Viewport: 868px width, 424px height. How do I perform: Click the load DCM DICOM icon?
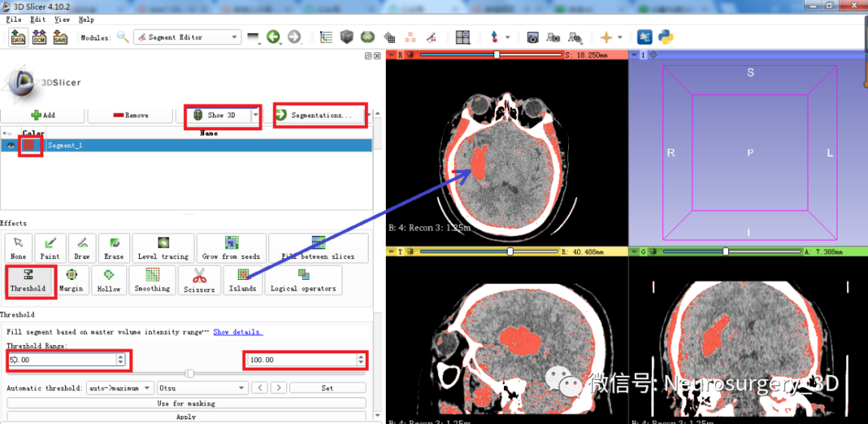point(39,37)
